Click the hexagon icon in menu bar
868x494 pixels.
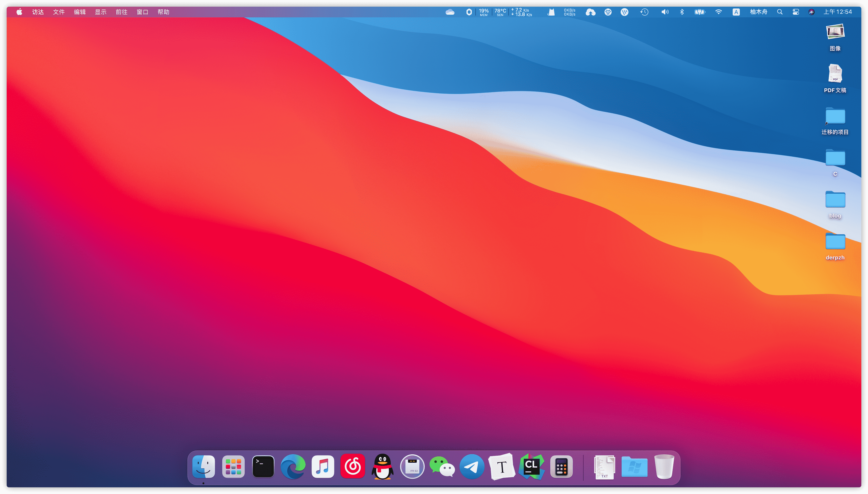(469, 12)
